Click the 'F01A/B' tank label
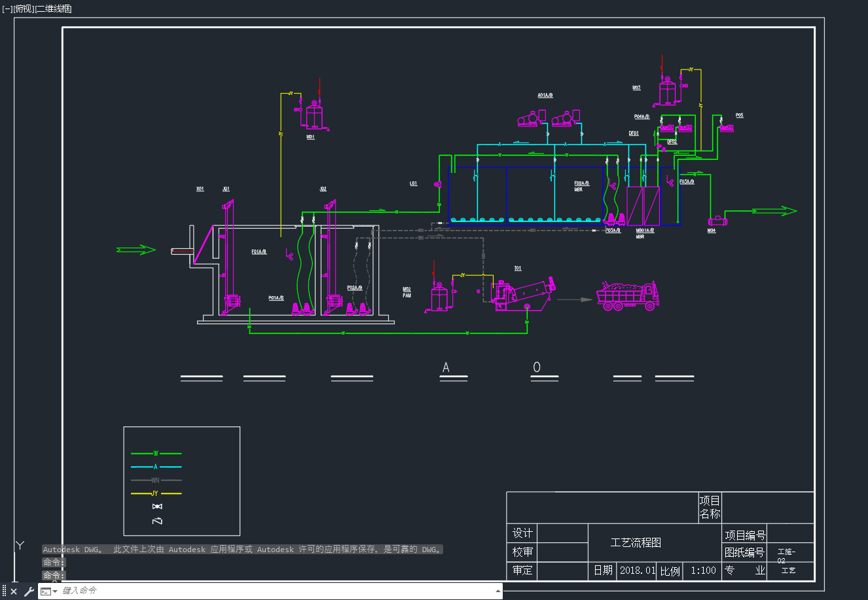Viewport: 868px width, 600px height. click(259, 252)
